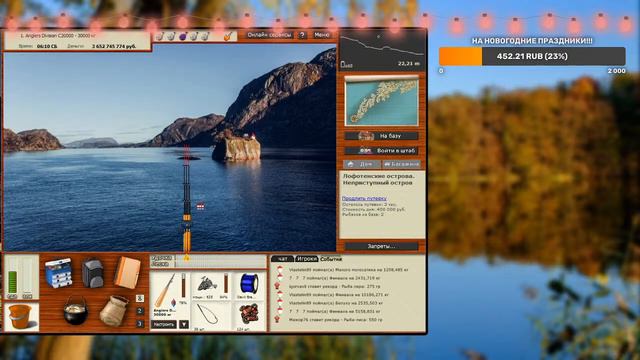Switch to the Игроки tab
This screenshot has height=360, width=640.
point(307,259)
